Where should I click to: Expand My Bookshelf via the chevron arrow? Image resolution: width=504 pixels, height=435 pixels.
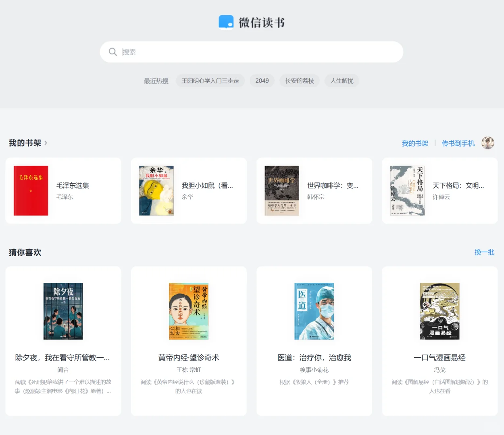click(46, 143)
